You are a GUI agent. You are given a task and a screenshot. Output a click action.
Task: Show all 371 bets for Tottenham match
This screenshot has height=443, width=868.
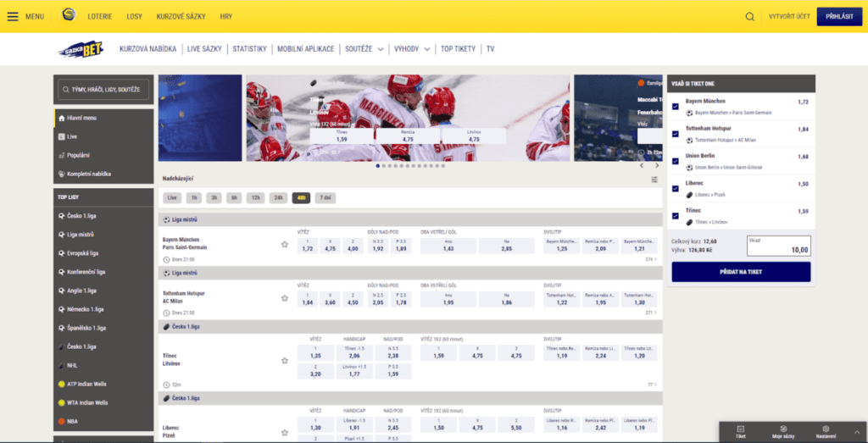(x=652, y=313)
